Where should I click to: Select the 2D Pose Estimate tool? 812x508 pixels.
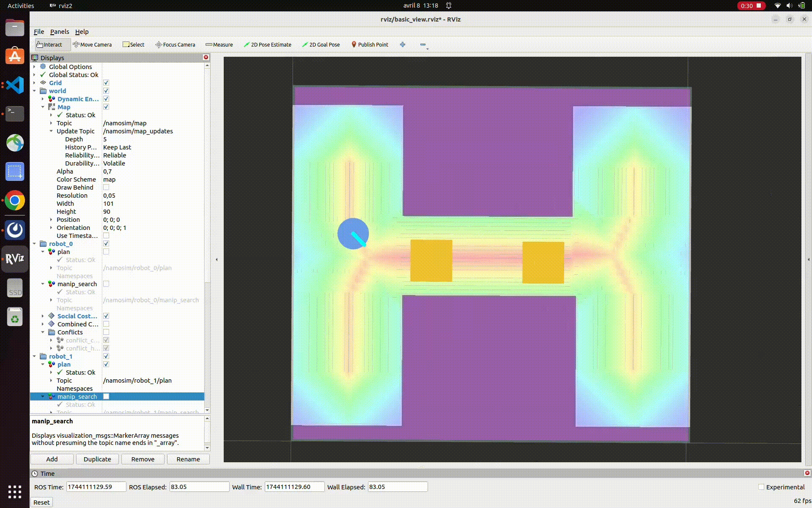point(267,44)
